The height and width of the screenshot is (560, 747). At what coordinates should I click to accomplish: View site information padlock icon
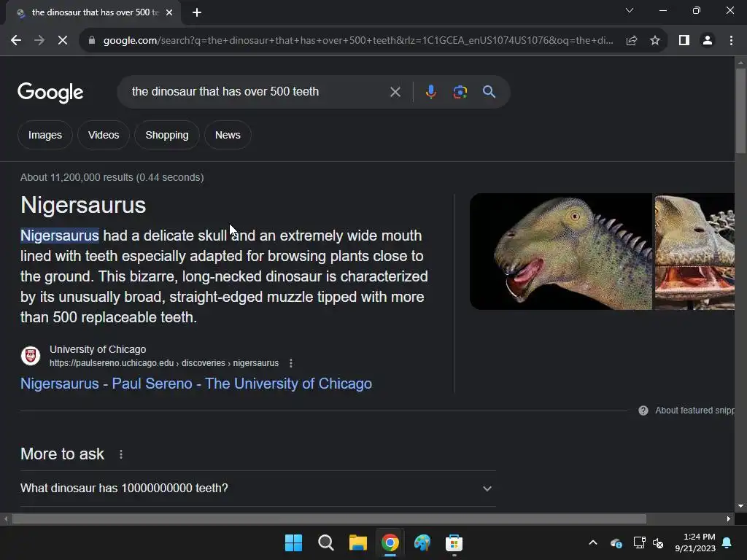(x=92, y=41)
